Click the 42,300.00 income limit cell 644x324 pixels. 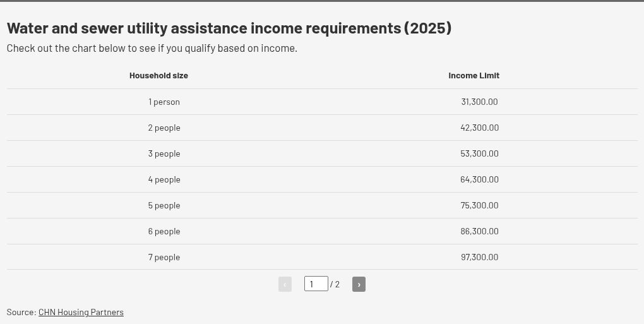(x=479, y=128)
